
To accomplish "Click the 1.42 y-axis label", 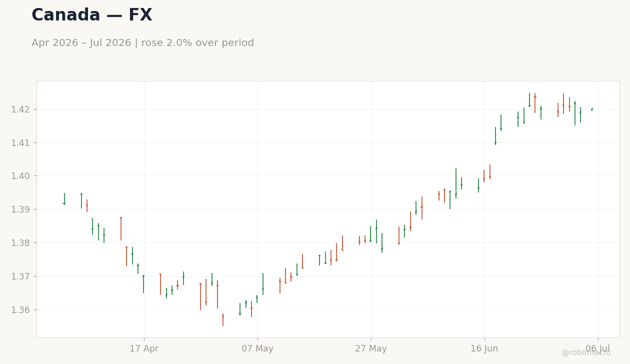I will click(x=20, y=109).
